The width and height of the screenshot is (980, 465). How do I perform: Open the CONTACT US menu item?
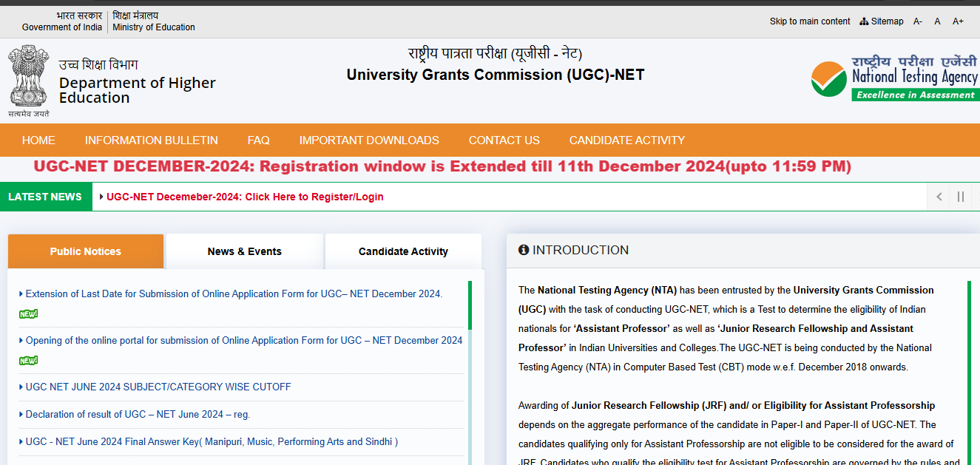504,140
